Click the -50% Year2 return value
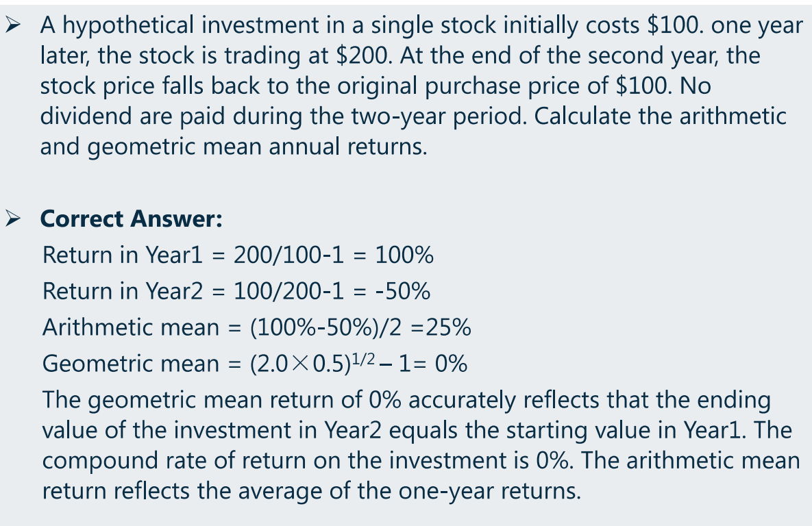The width and height of the screenshot is (812, 526). [x=403, y=291]
